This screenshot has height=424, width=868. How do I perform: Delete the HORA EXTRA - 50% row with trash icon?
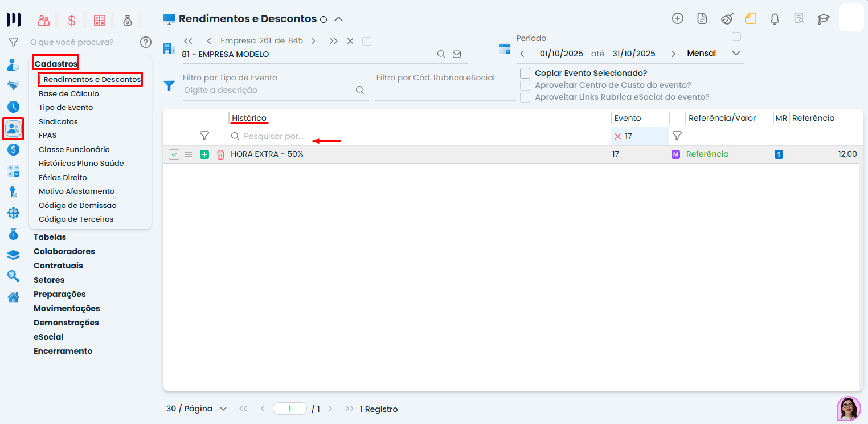pyautogui.click(x=220, y=154)
